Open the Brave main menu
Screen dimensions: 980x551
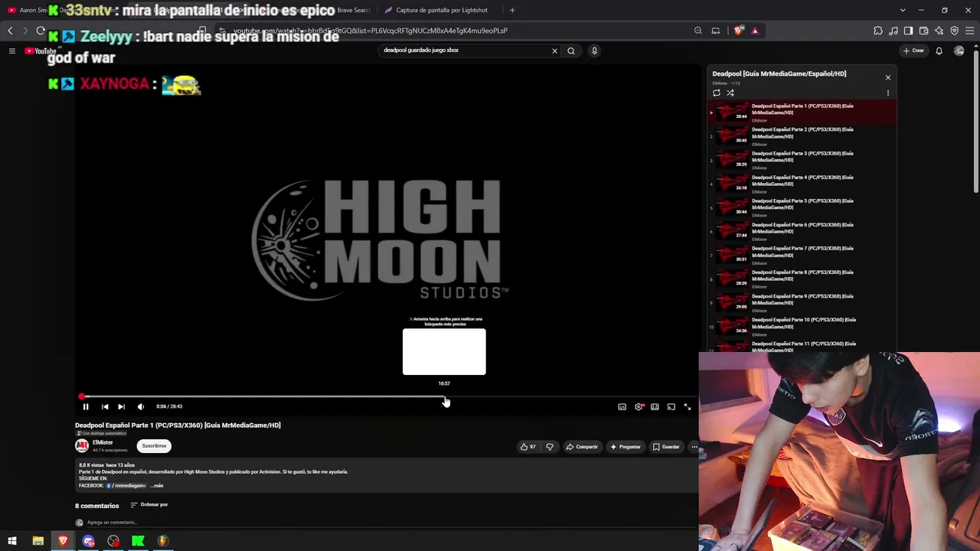point(970,31)
